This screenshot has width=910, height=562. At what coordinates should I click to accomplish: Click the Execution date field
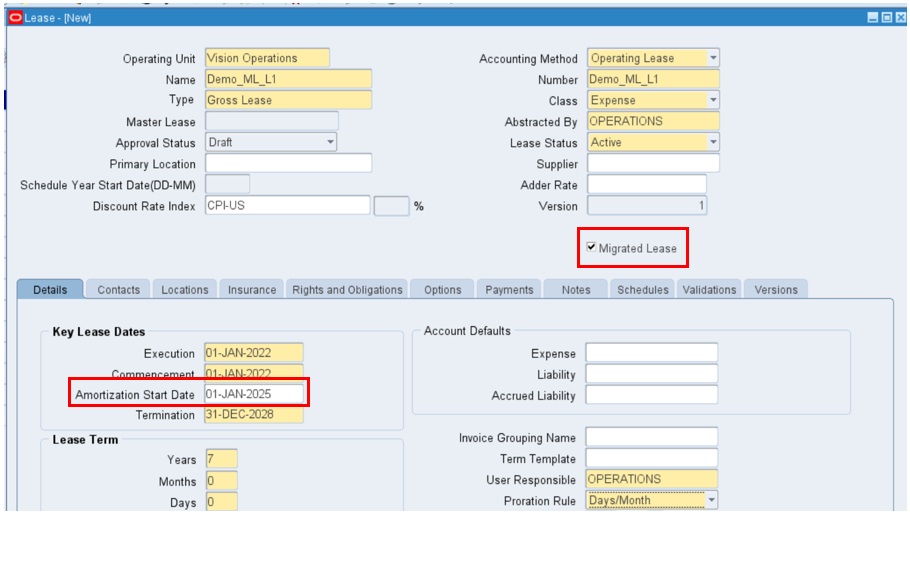[254, 352]
